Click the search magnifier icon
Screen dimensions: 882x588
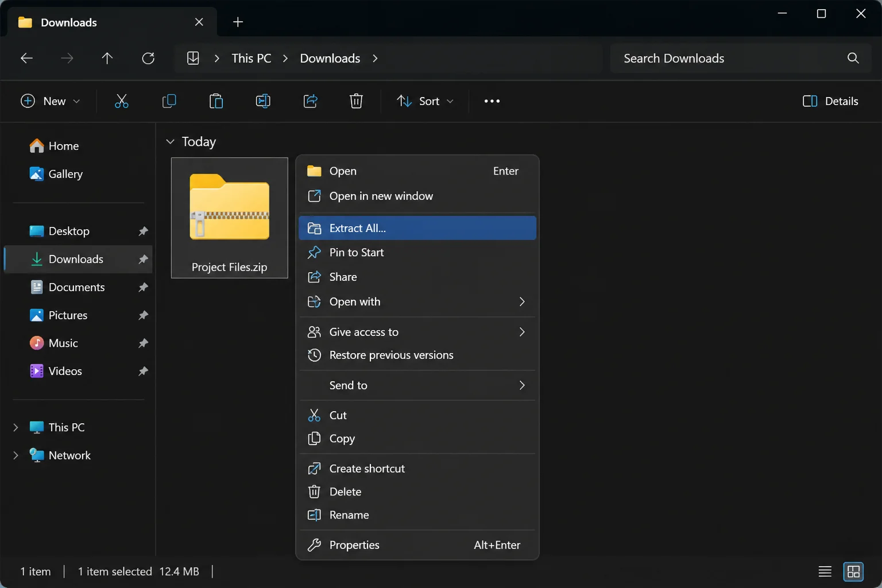pyautogui.click(x=853, y=58)
